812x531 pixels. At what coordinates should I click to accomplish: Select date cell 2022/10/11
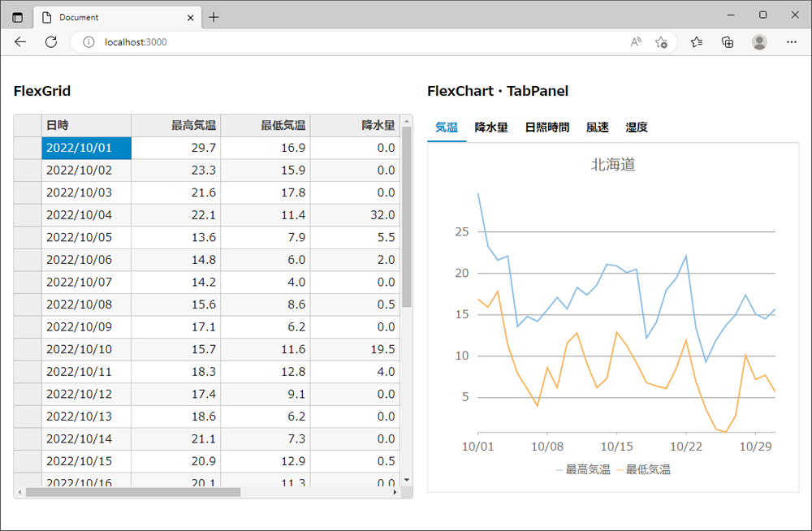[x=87, y=372]
